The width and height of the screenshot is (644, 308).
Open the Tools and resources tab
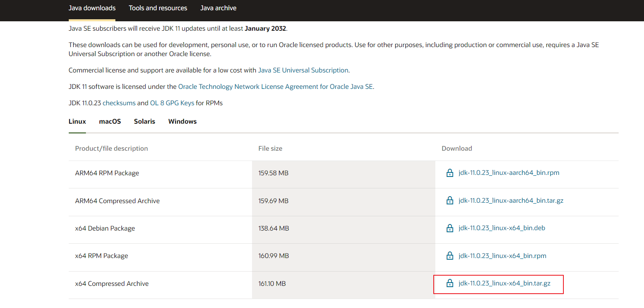click(158, 8)
